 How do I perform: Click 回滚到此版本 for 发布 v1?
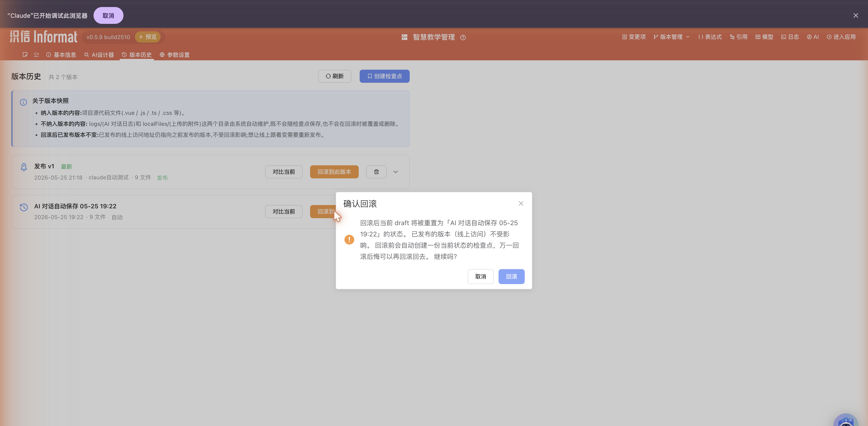click(334, 172)
